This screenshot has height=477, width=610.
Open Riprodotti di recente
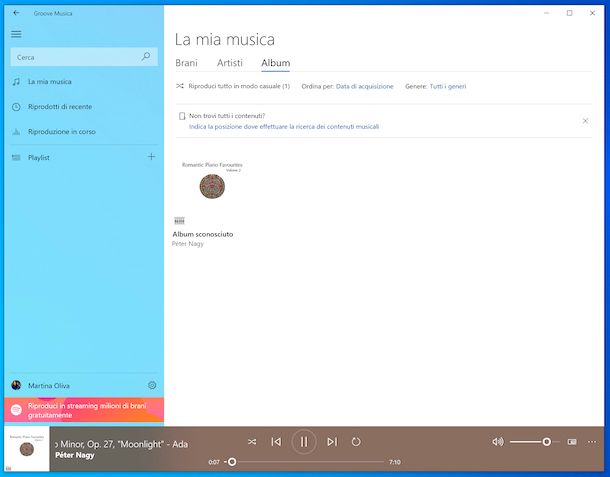(x=84, y=107)
